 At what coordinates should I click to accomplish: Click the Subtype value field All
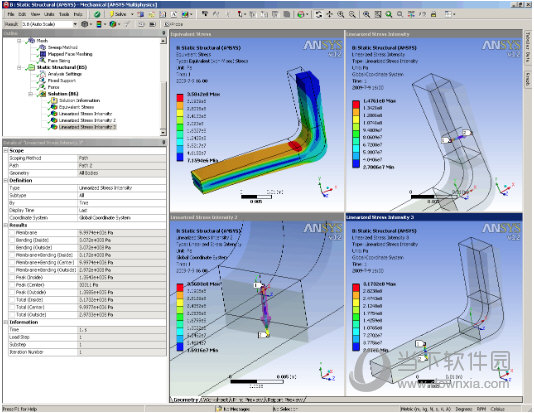pos(122,195)
